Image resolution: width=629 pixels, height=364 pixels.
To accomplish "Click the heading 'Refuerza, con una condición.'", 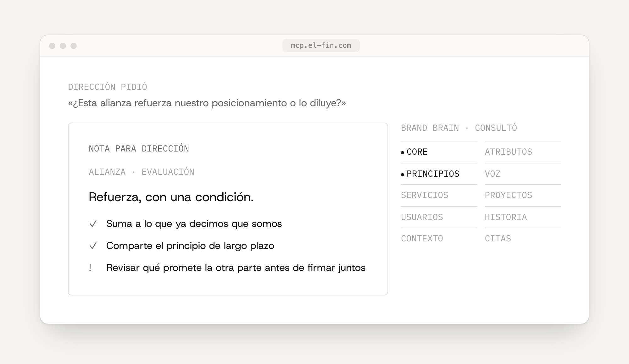I will point(171,197).
